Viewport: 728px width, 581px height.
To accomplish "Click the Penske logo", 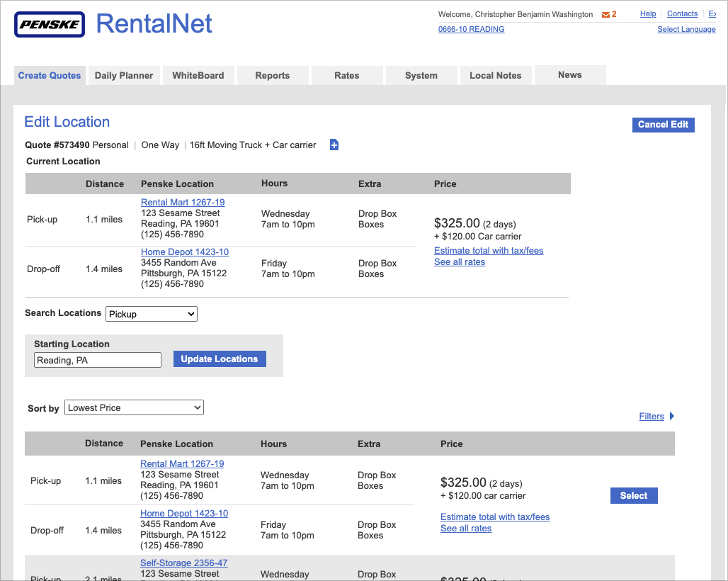I will click(x=50, y=25).
